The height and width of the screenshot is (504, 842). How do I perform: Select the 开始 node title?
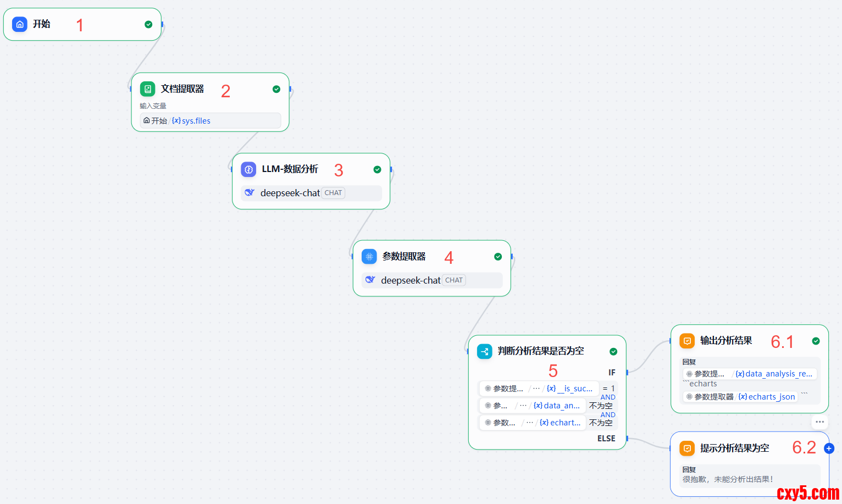(x=41, y=24)
